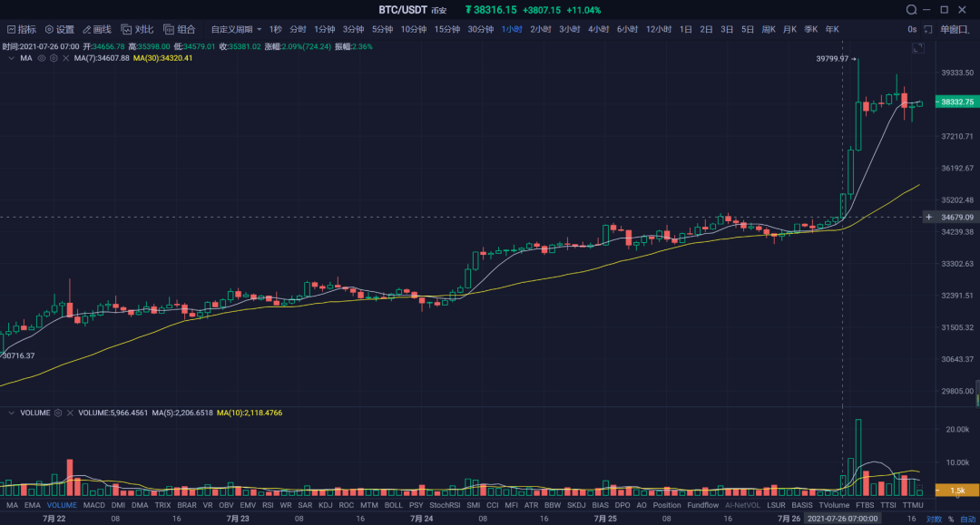Switch to the 4小时 timeframe

(x=598, y=29)
